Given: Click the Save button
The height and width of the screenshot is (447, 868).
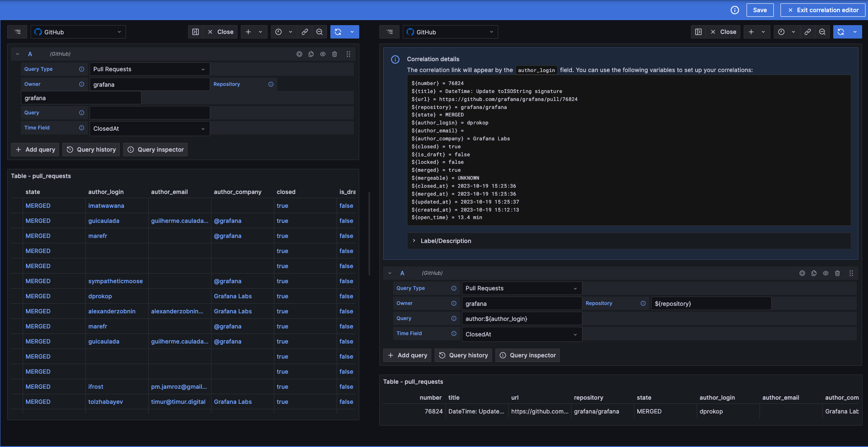Looking at the screenshot, I should point(760,10).
